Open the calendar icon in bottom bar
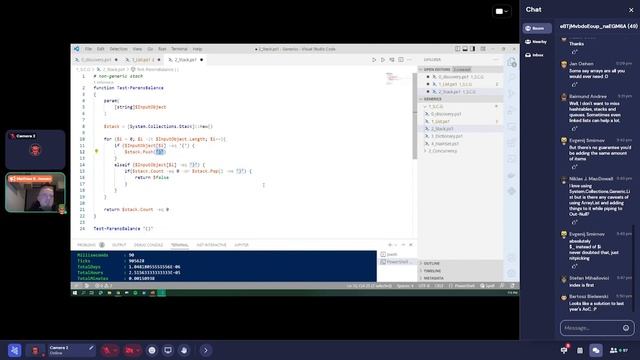This screenshot has height=360, width=640. click(580, 350)
